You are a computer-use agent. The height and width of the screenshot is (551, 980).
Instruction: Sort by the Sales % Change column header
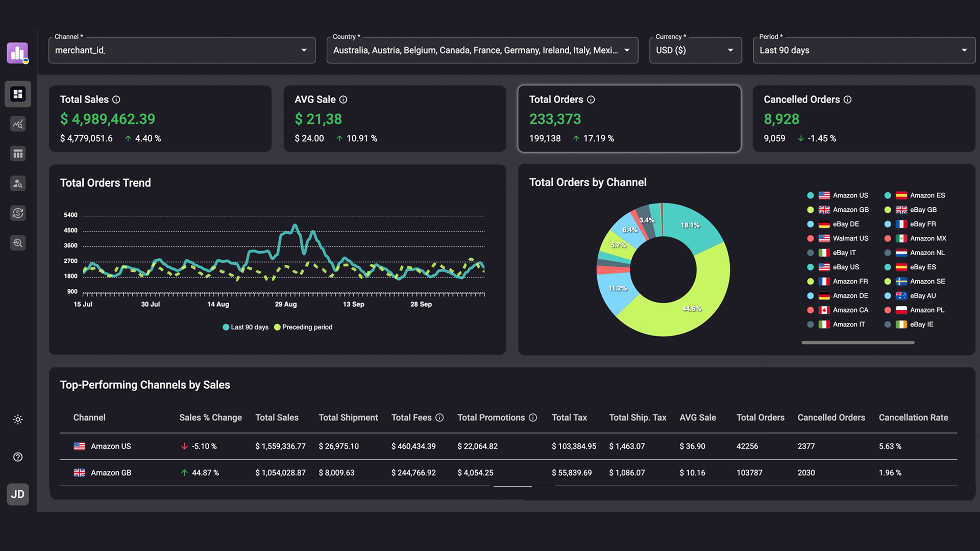click(x=210, y=417)
